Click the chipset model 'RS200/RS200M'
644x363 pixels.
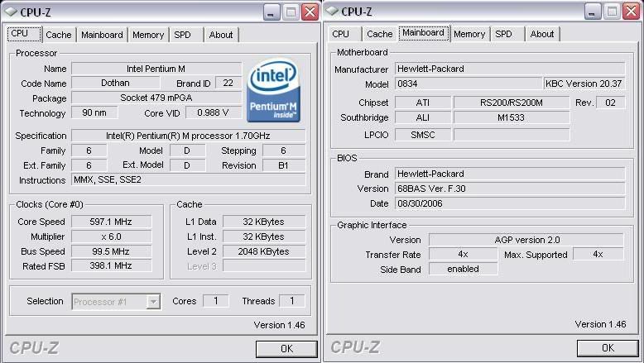[x=512, y=103]
